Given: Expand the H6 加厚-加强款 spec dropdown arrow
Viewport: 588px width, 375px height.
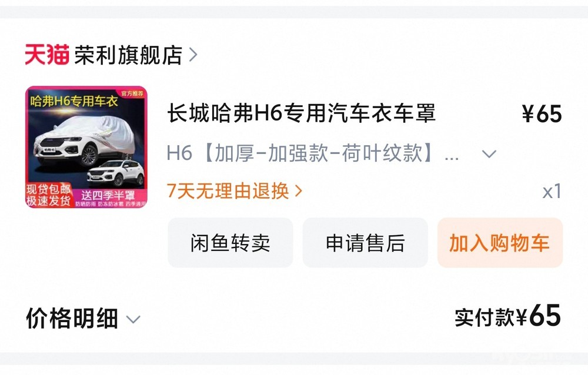Looking at the screenshot, I should coord(489,154).
